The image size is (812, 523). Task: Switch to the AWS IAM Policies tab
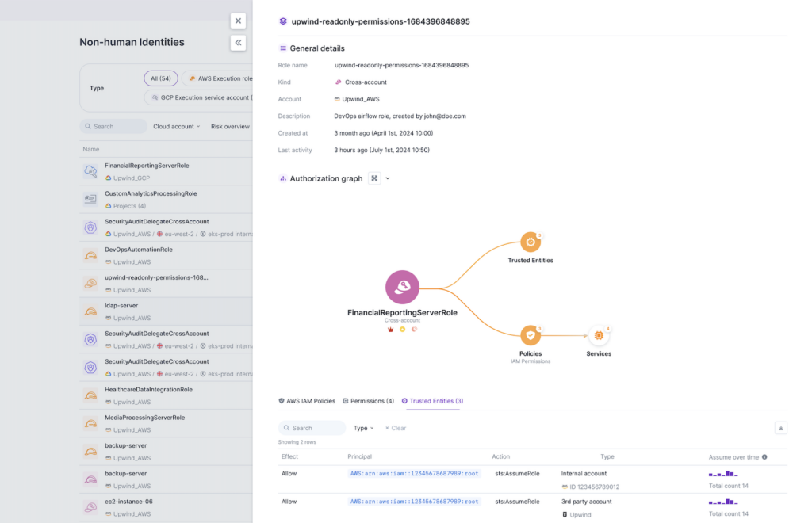[307, 401]
